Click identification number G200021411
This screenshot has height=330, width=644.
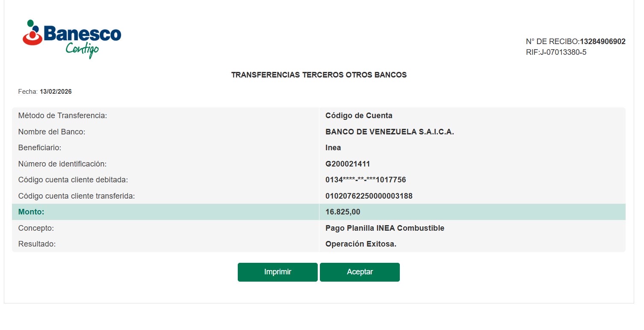[x=348, y=164]
